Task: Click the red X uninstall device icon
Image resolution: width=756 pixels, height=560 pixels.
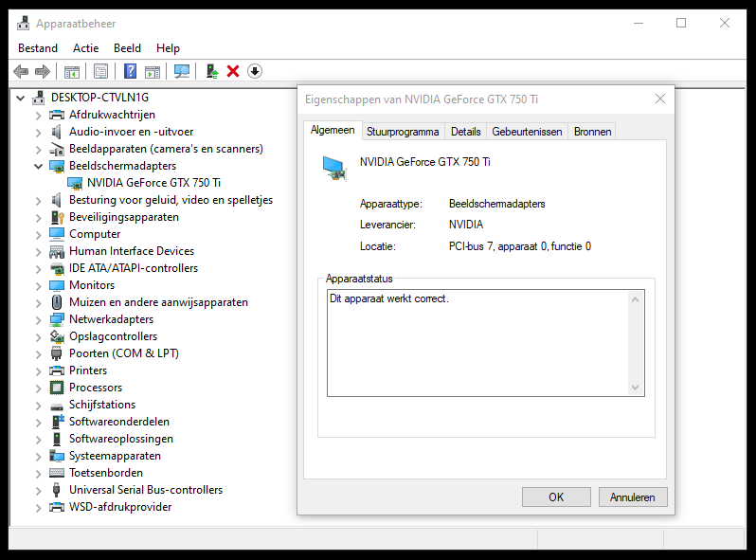Action: [x=233, y=71]
